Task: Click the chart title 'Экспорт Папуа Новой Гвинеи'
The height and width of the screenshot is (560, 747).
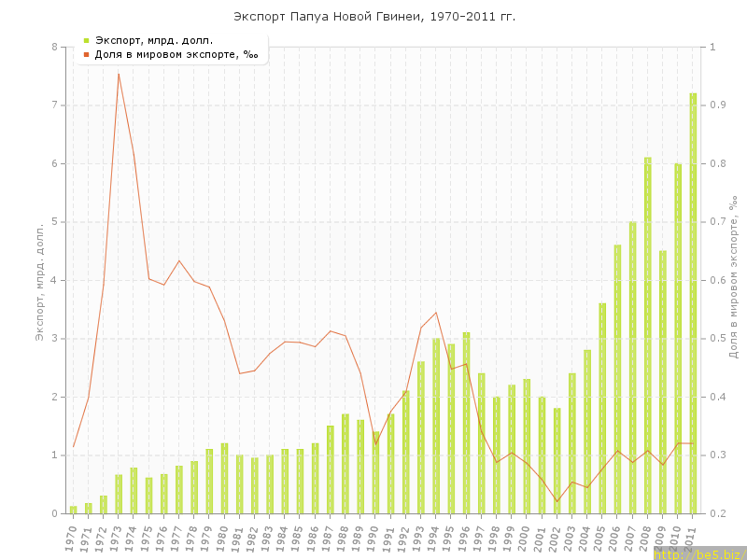Action: pyautogui.click(x=373, y=17)
